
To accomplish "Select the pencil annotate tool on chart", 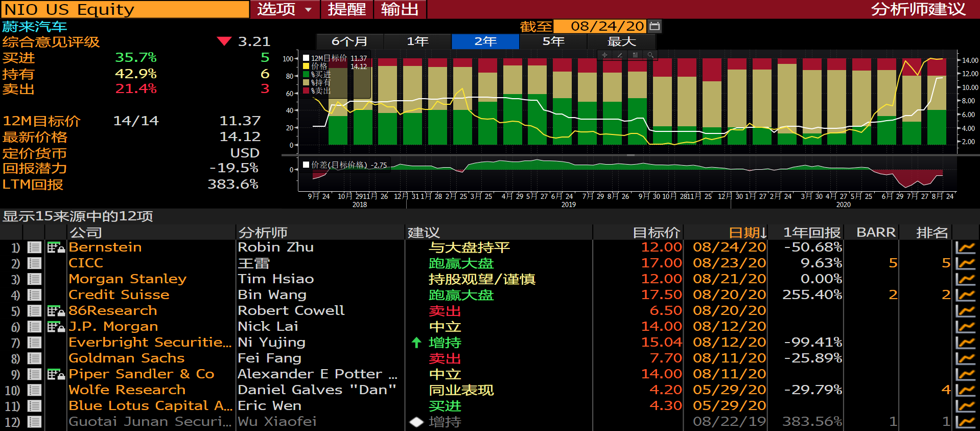I will 620,55.
